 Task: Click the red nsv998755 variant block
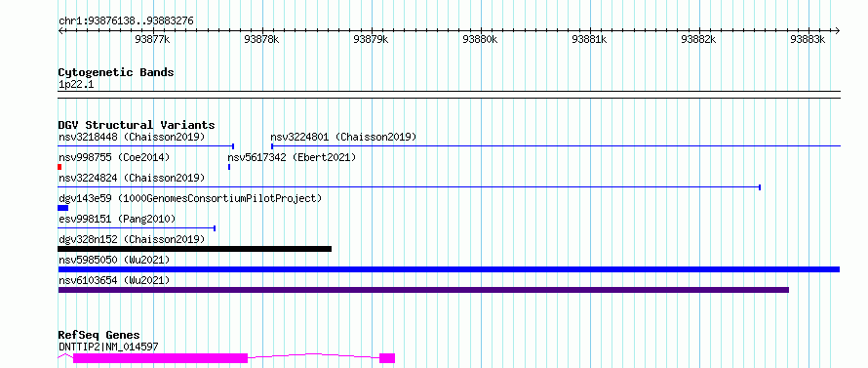coord(59,167)
